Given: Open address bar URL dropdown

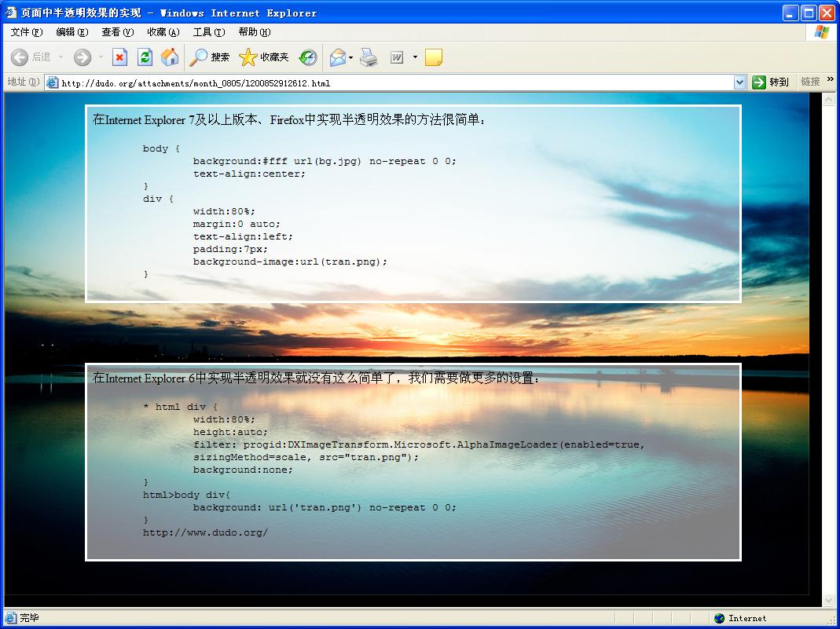Looking at the screenshot, I should 740,82.
